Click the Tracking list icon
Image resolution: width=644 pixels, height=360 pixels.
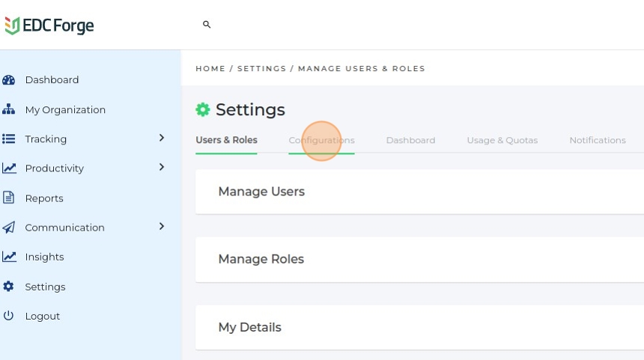click(9, 139)
